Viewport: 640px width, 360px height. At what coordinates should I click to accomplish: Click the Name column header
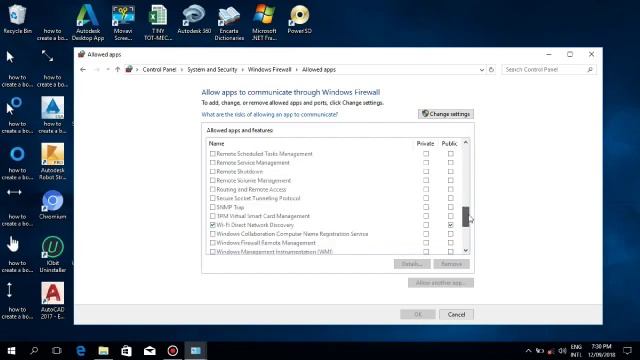pos(216,144)
